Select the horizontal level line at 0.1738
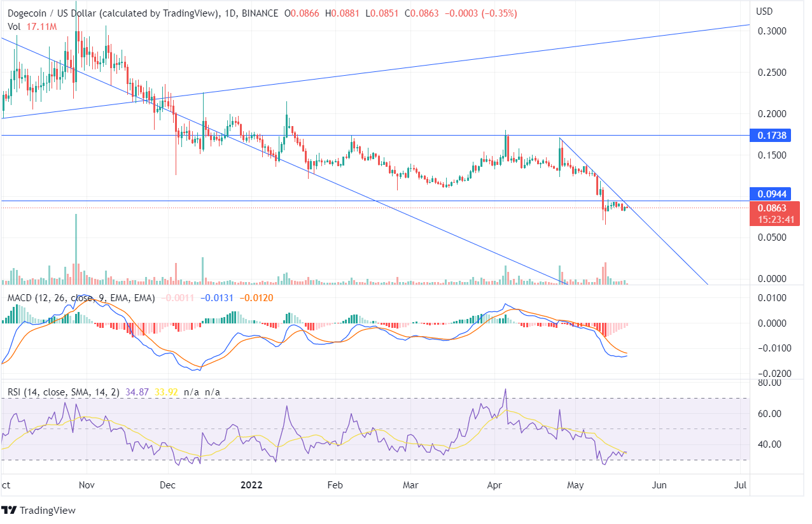The height and width of the screenshot is (524, 812). 382,135
